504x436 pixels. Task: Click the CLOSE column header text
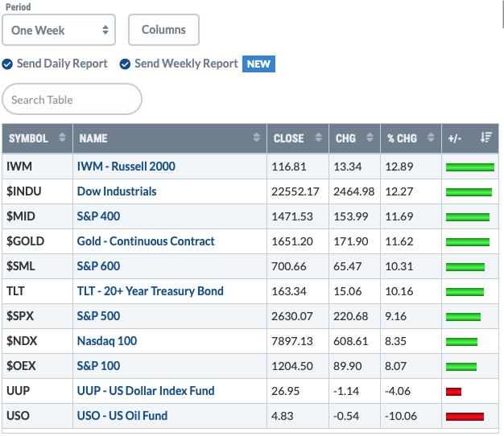click(x=289, y=138)
